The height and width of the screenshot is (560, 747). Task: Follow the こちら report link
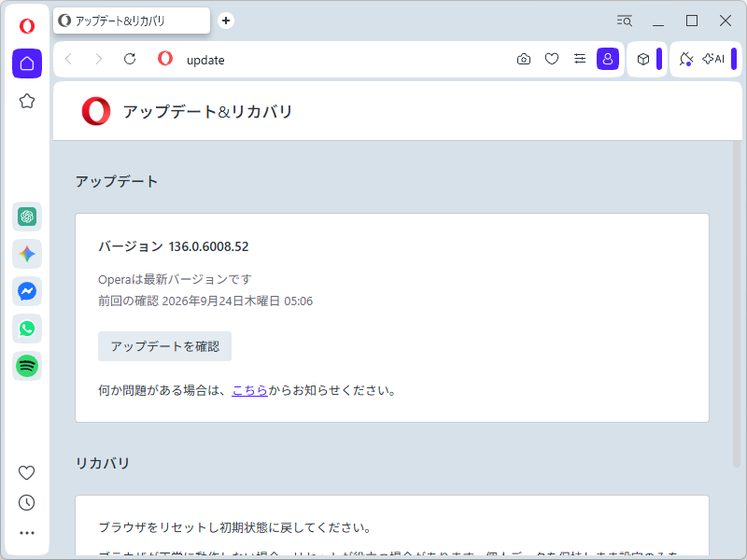(249, 390)
